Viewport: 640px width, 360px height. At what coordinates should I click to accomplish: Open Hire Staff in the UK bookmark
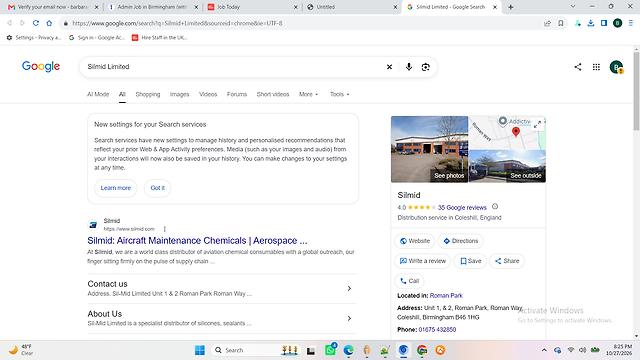[160, 38]
